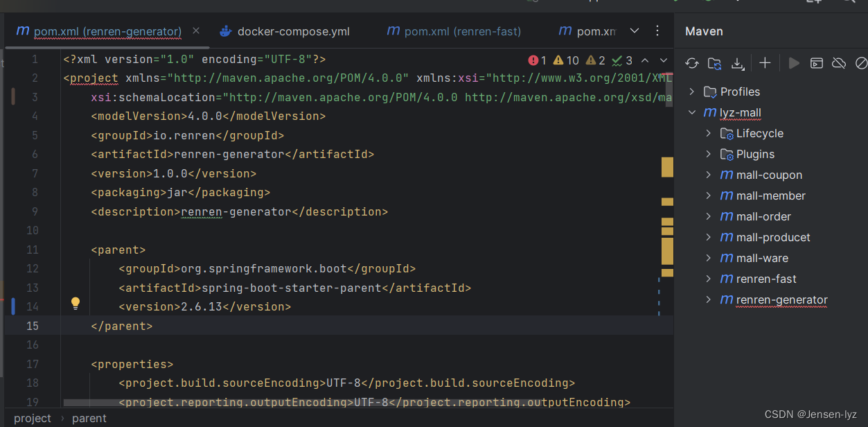Expand the mall-coupon module
This screenshot has width=868, height=427.
coord(708,175)
